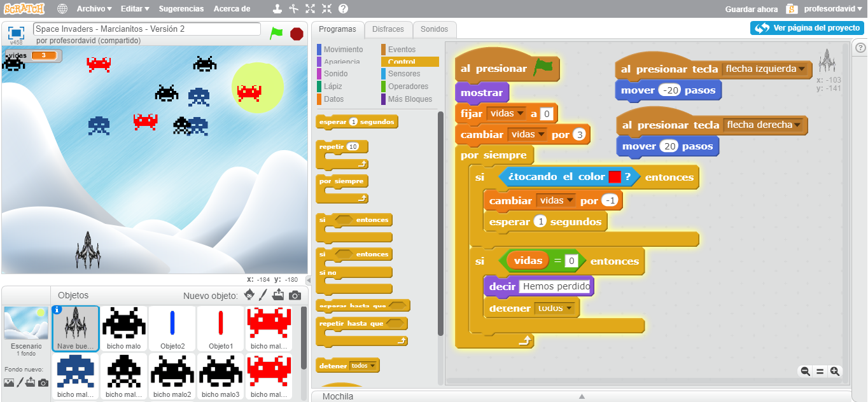Open the tips help panel question mark
This screenshot has height=402, width=868.
pos(860,48)
